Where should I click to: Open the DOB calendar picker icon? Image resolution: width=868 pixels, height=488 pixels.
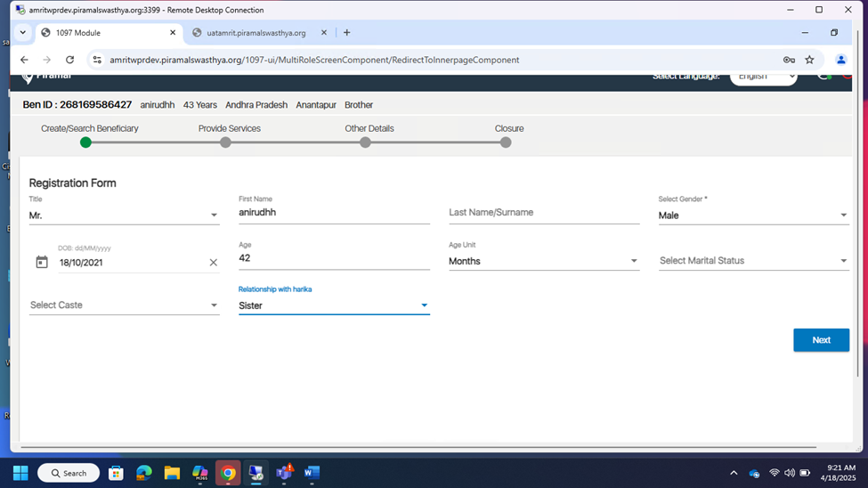[42, 262]
